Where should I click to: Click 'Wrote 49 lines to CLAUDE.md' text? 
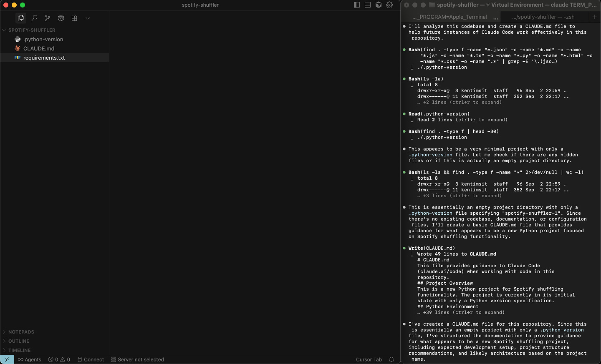pos(457,254)
